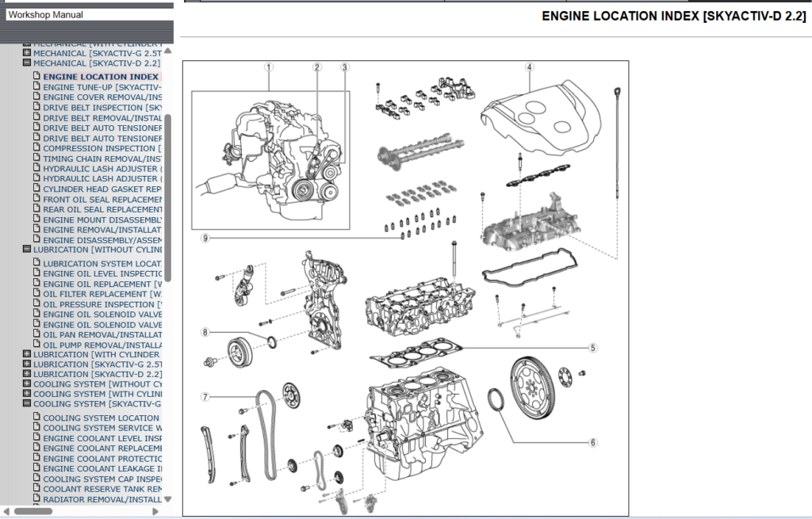812x519 pixels.
Task: Click callout 4 engine cover label
Action: pyautogui.click(x=529, y=67)
